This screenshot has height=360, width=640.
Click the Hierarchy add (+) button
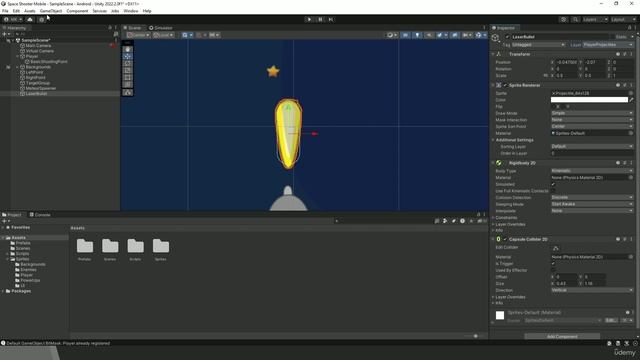pos(5,34)
